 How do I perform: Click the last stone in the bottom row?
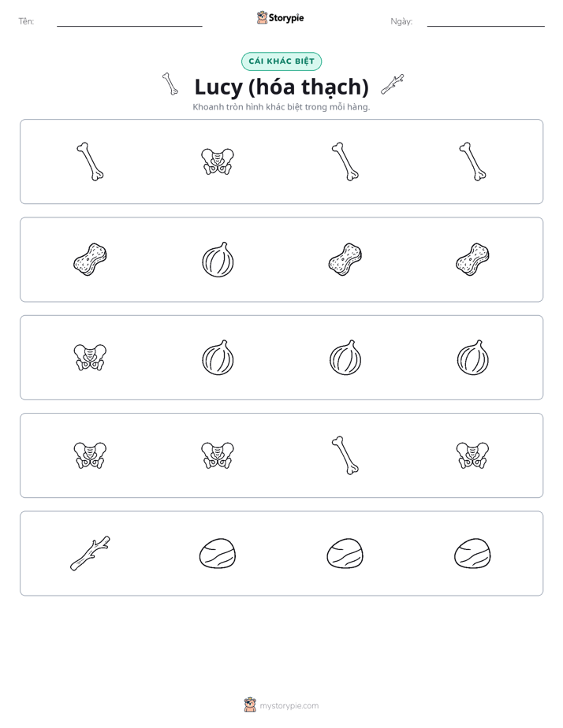(472, 553)
